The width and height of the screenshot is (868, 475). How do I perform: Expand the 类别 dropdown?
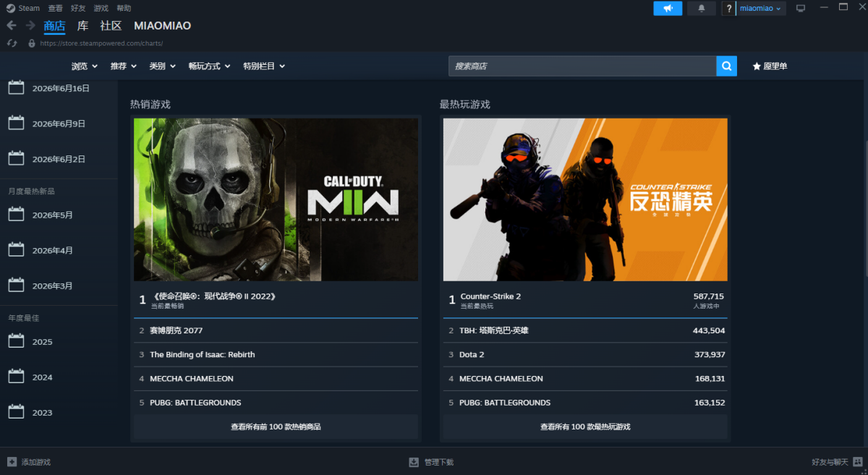point(163,66)
